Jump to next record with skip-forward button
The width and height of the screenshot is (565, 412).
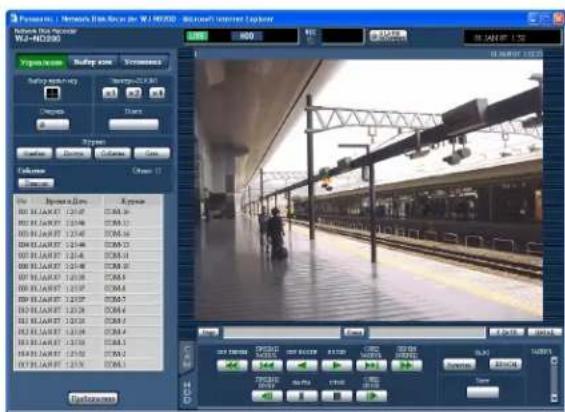click(372, 366)
